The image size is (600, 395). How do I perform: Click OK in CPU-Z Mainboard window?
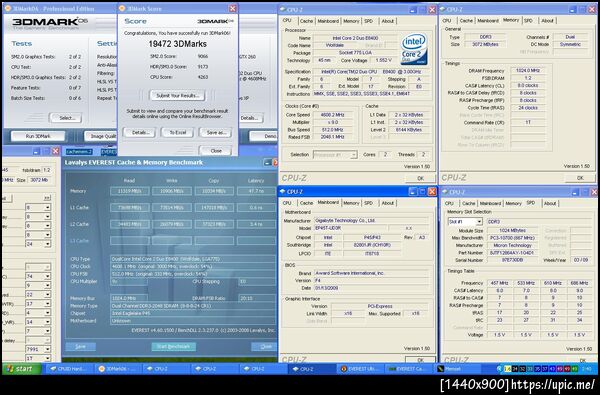[x=420, y=360]
